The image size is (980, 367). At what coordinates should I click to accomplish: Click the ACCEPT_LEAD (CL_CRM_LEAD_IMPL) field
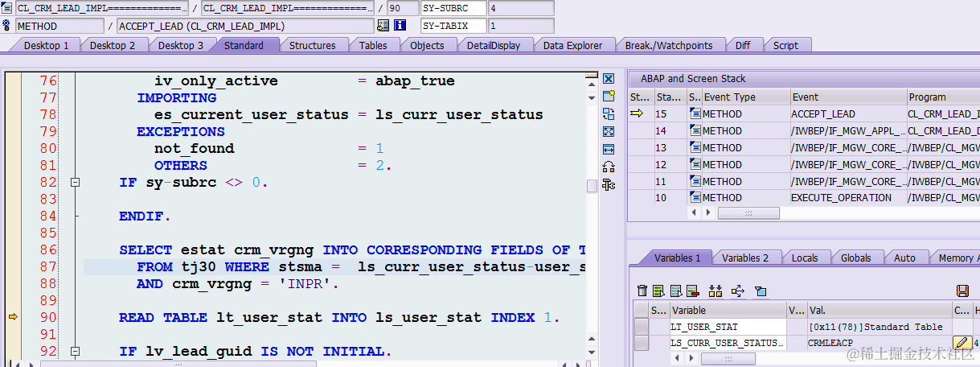(x=245, y=25)
